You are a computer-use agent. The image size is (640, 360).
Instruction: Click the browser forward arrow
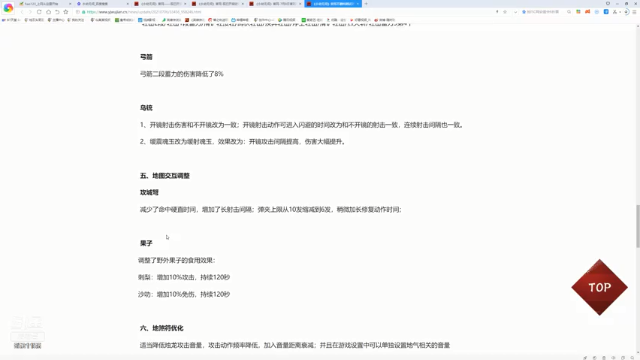pyautogui.click(x=30, y=12)
